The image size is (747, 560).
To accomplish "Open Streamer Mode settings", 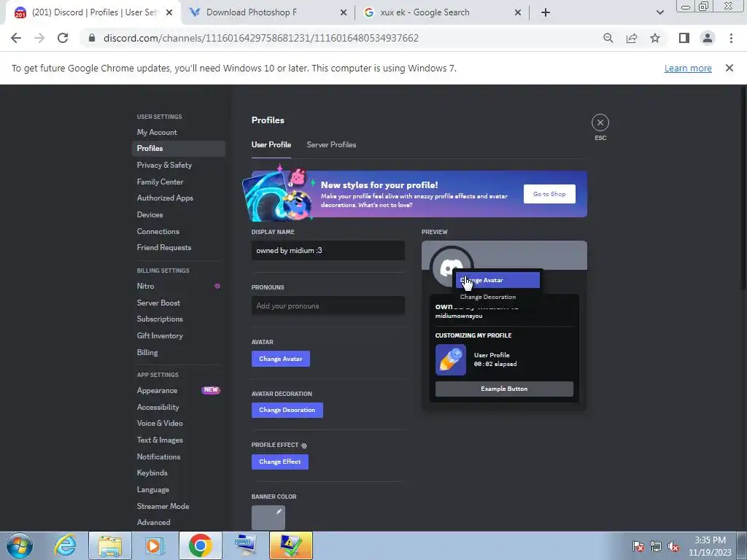I will click(x=178, y=506).
